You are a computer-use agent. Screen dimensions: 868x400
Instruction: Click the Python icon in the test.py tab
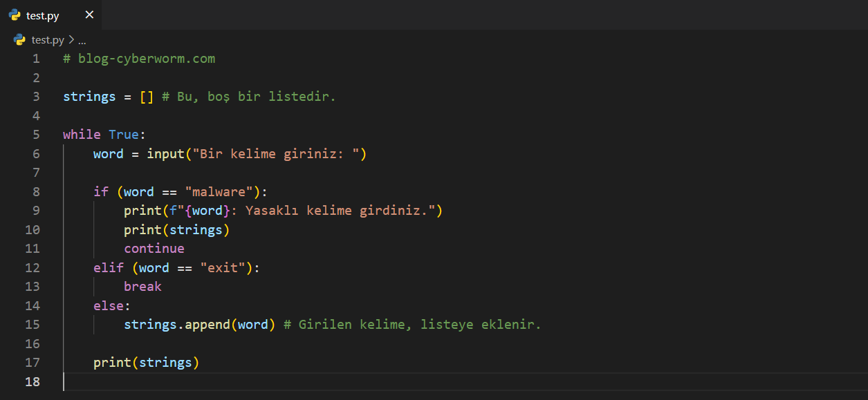pyautogui.click(x=15, y=15)
